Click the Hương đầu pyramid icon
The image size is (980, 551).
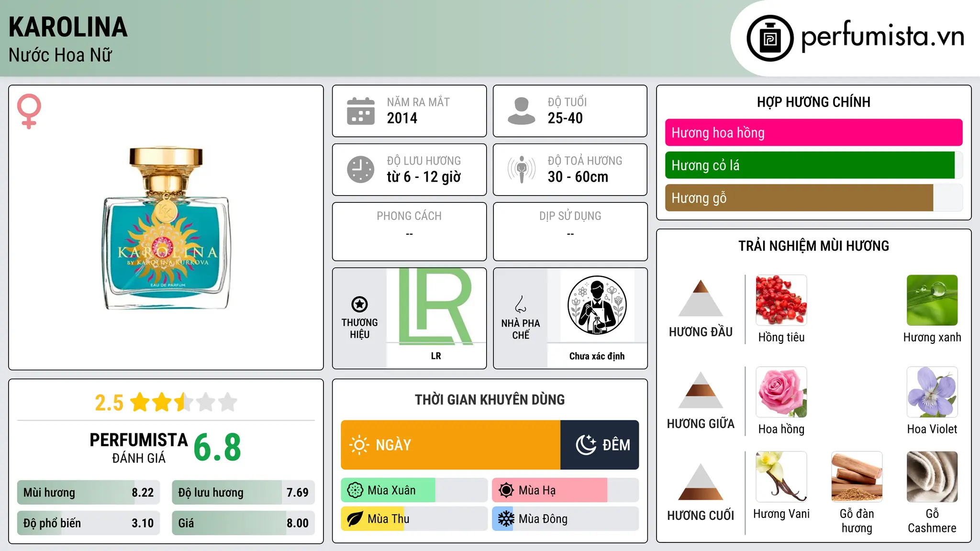[701, 298]
